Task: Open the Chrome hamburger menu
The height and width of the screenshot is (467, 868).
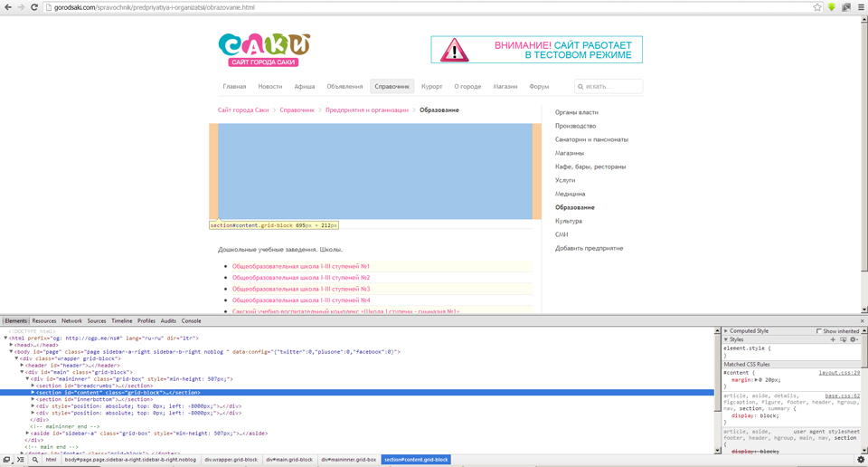Action: tap(861, 7)
